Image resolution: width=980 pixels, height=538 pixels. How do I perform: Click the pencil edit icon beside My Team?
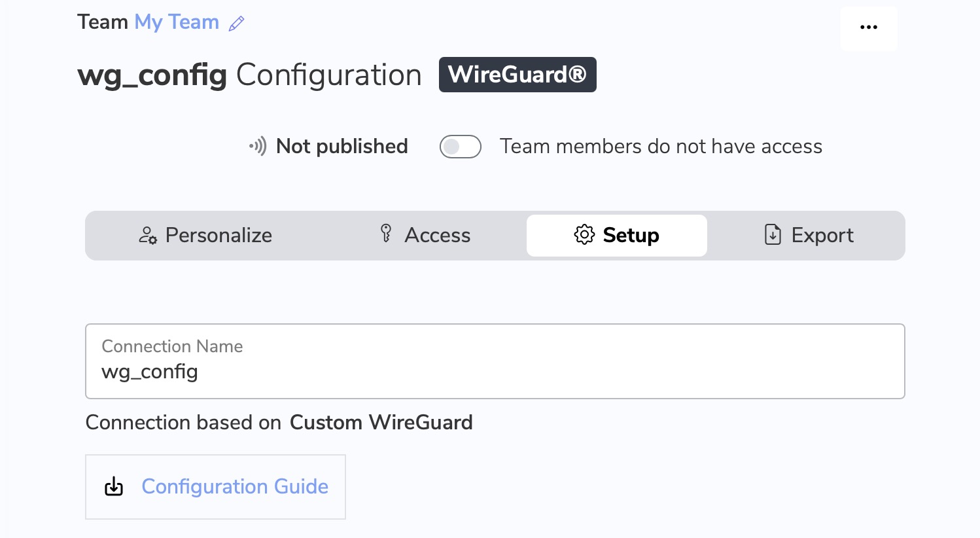pyautogui.click(x=236, y=24)
